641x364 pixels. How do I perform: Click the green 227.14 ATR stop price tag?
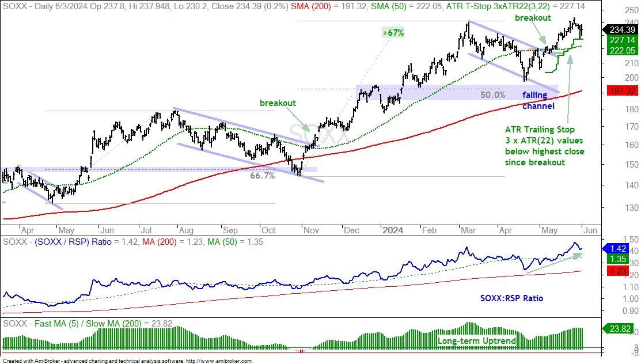[x=622, y=40]
